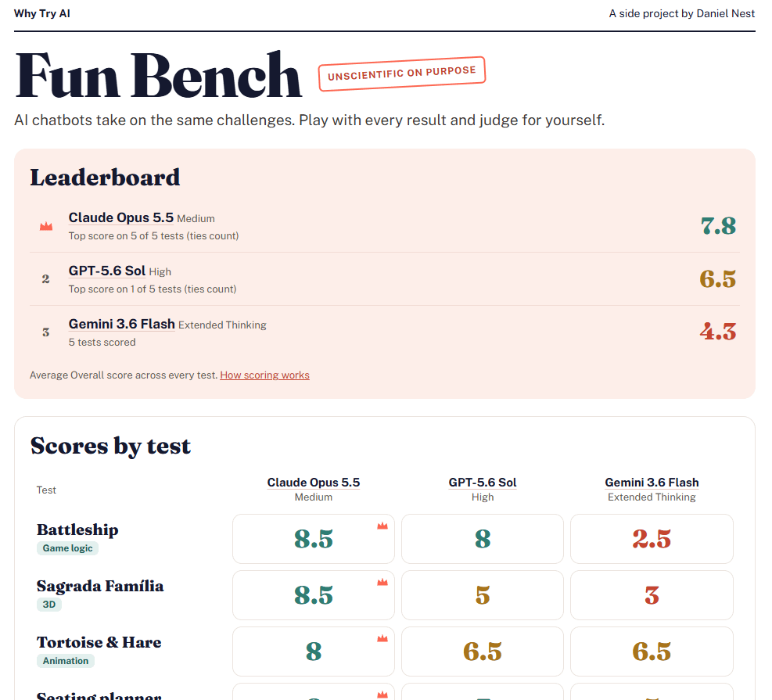772x700 pixels.
Task: Click the Unscientific on Purpose badge
Action: pos(402,74)
